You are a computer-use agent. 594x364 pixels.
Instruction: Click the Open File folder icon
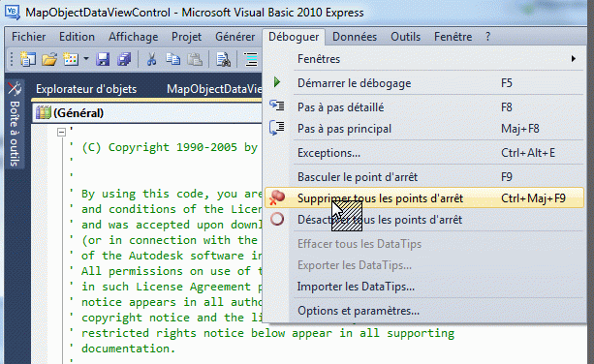coord(49,59)
